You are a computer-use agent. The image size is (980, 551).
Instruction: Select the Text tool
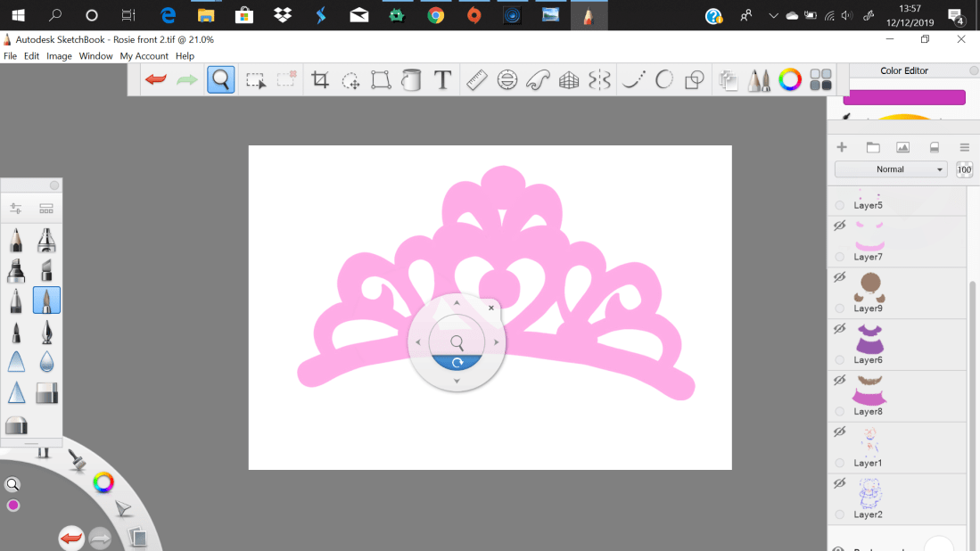coord(442,80)
